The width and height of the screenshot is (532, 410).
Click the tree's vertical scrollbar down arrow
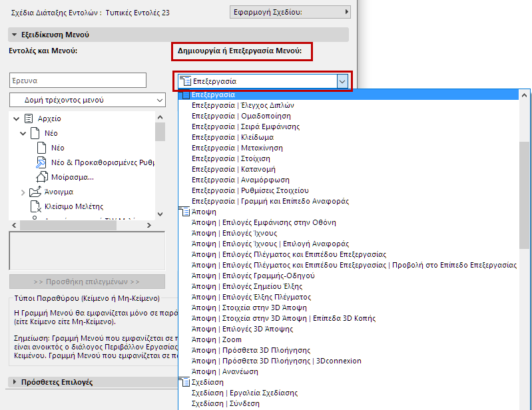click(160, 214)
